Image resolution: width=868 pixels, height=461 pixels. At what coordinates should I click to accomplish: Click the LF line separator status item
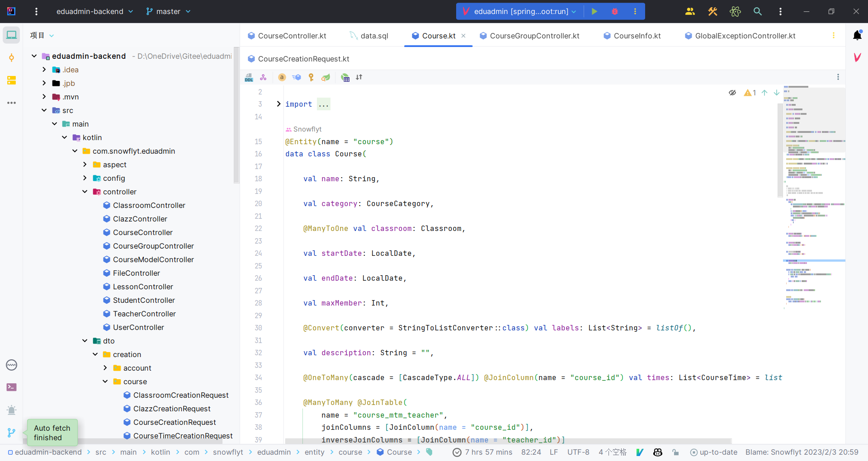(554, 452)
